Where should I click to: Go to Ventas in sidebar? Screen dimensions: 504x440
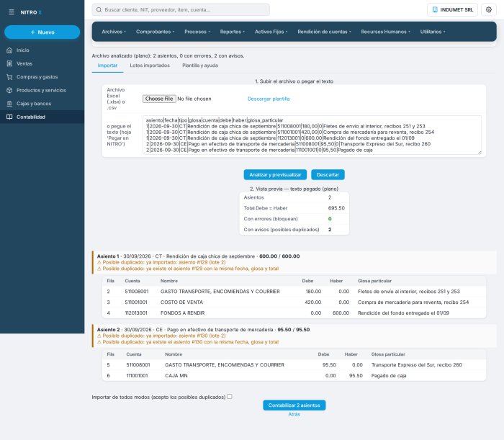point(42,63)
